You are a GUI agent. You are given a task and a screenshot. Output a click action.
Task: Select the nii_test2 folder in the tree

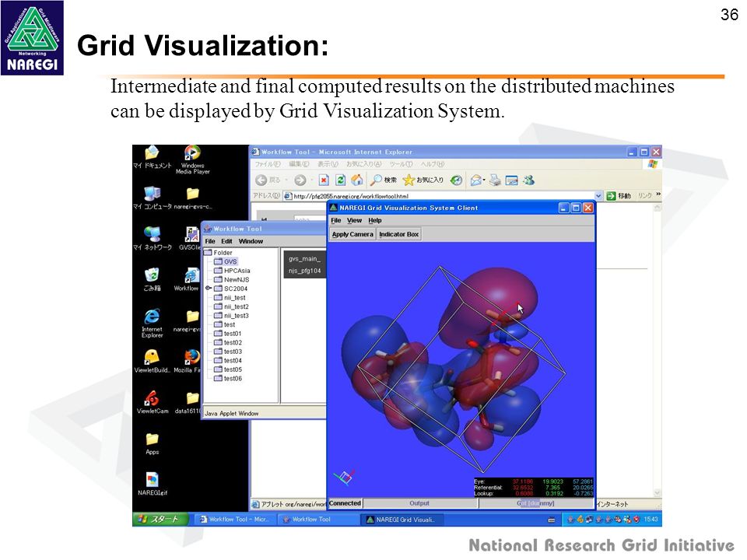(231, 306)
